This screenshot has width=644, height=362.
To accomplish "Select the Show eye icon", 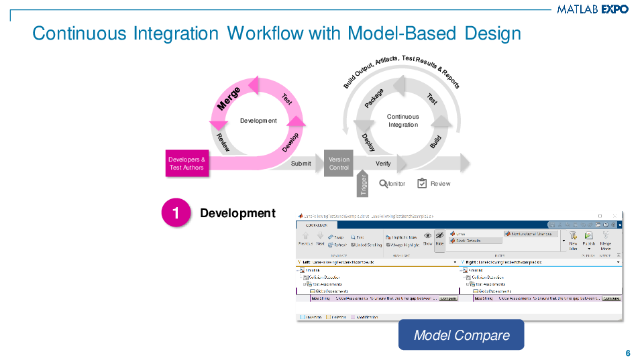I will point(427,235).
